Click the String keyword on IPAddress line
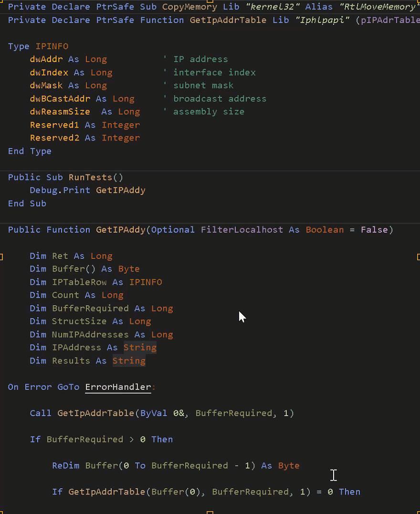 pyautogui.click(x=139, y=347)
